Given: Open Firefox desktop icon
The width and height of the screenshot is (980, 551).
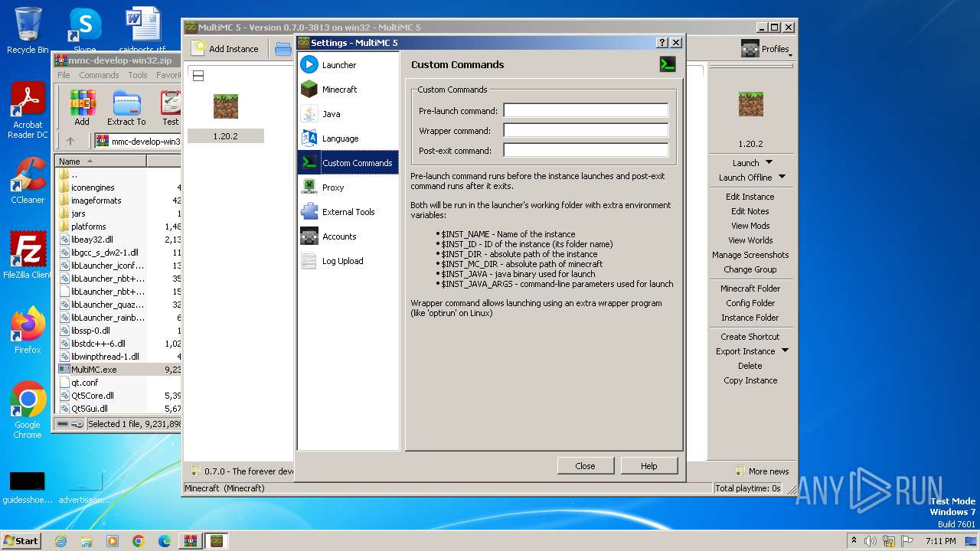Looking at the screenshot, I should pyautogui.click(x=28, y=331).
